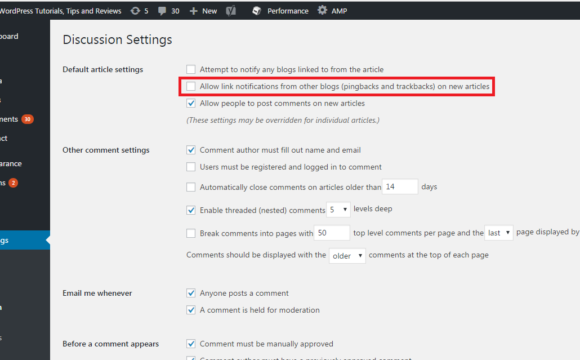The width and height of the screenshot is (580, 360).
Task: Click the Other comment settings label
Action: pos(106,150)
